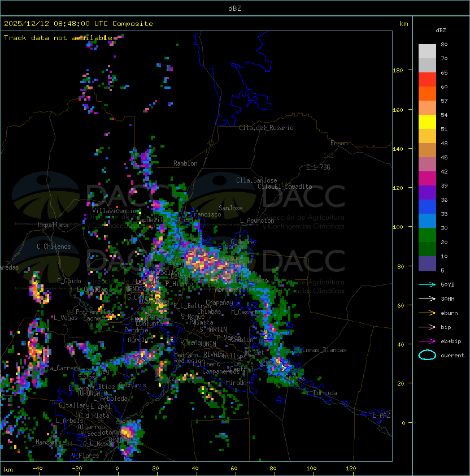Image resolution: width=470 pixels, height=476 pixels.
Task: Click 'L_Vegas' place label
Action: click(x=66, y=318)
